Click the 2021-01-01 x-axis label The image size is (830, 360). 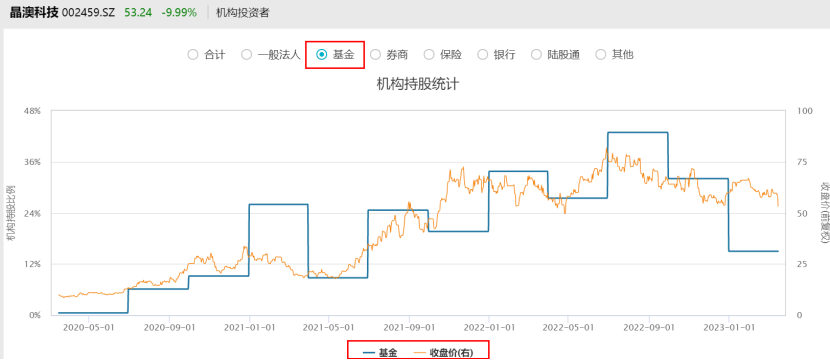pos(249,327)
